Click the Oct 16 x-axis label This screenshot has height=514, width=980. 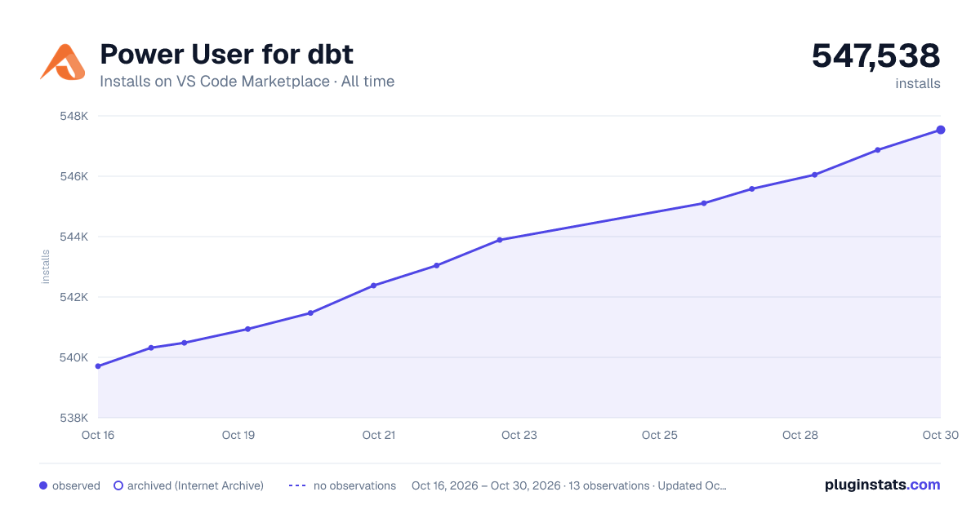coord(98,435)
